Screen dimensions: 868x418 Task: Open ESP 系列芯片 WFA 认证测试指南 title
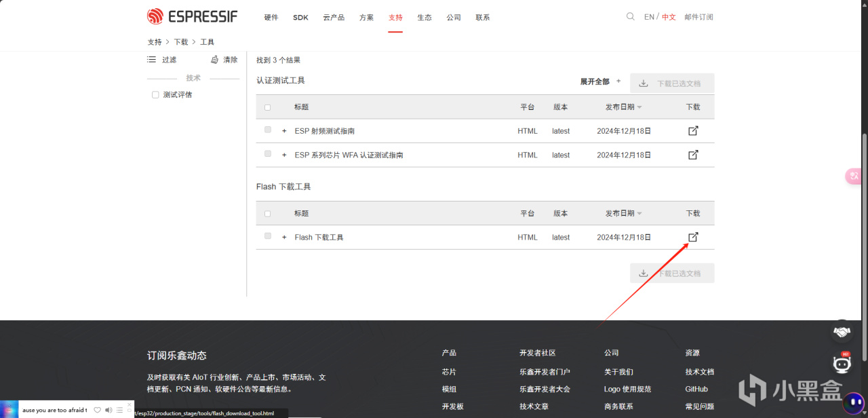(x=349, y=155)
